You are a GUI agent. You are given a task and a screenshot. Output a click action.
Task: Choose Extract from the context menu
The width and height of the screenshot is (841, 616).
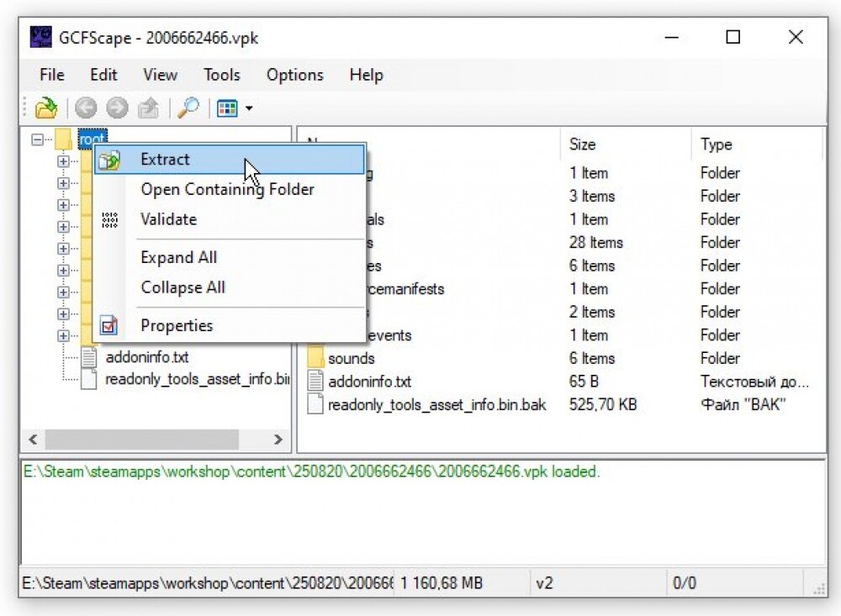(x=230, y=159)
